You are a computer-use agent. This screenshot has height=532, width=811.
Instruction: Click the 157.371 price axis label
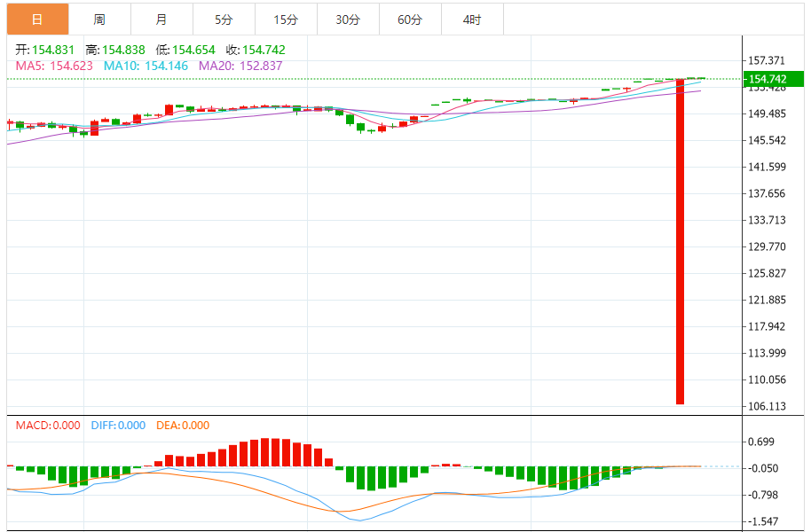767,61
